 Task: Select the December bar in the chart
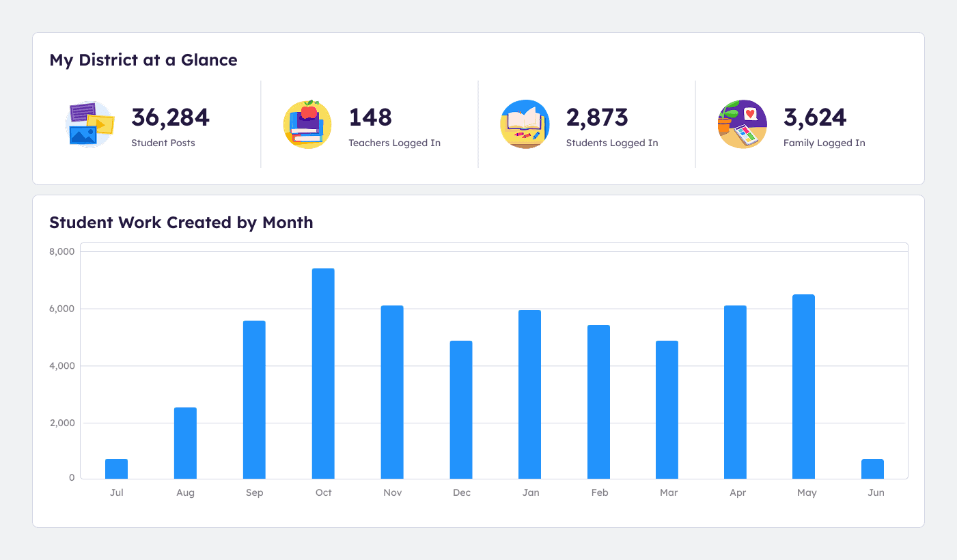(x=461, y=408)
